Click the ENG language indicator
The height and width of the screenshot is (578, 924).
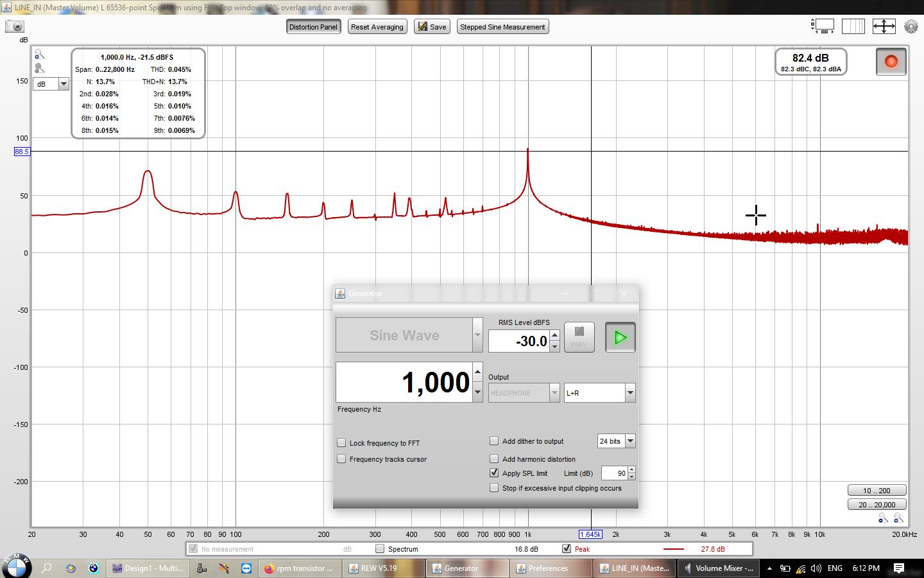(835, 568)
